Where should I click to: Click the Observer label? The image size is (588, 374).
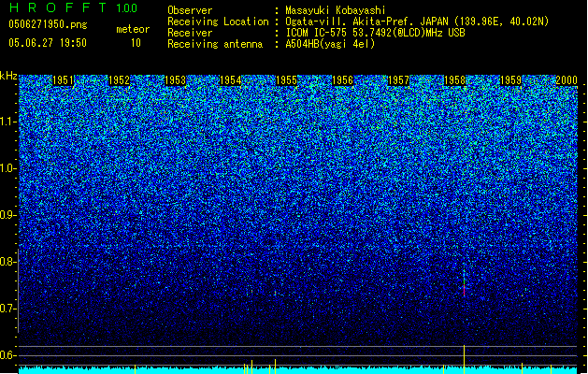(190, 10)
